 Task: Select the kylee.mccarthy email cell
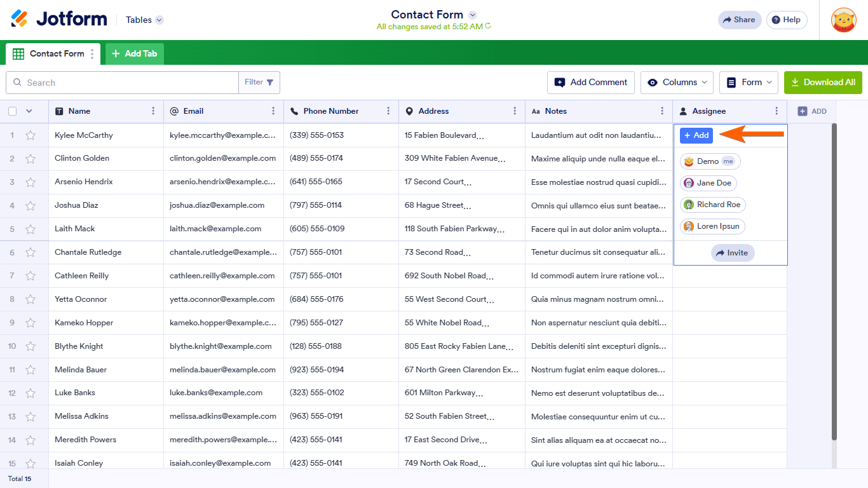click(224, 135)
